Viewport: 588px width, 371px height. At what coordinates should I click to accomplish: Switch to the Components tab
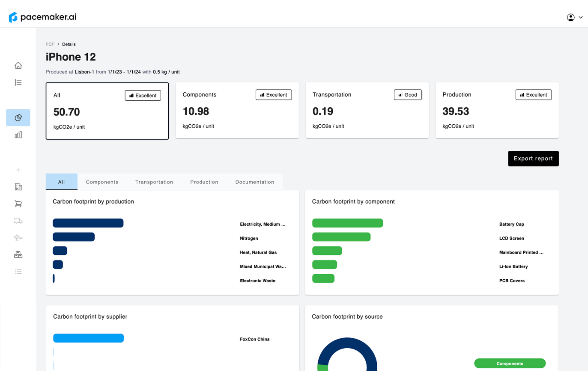(102, 182)
